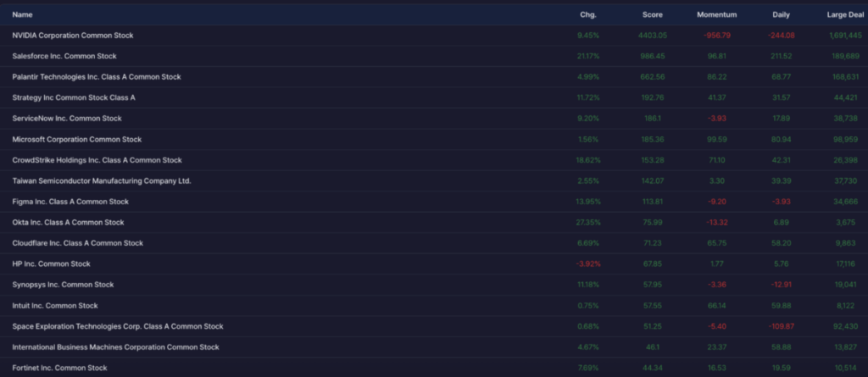Select Strategy Inc Common Stock Class A
The image size is (868, 377).
pos(434,97)
